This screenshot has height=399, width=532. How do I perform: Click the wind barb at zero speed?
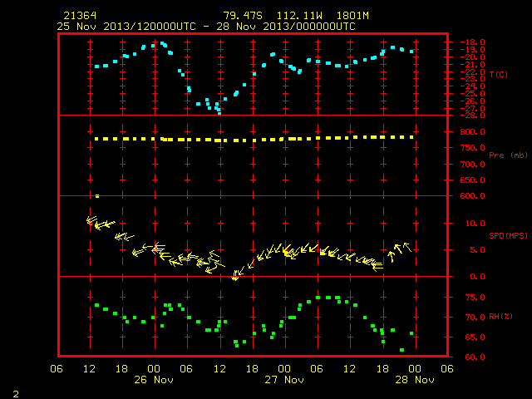[234, 276]
